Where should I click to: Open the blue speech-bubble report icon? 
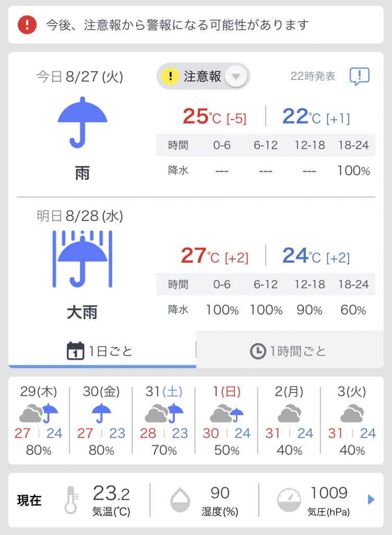359,76
